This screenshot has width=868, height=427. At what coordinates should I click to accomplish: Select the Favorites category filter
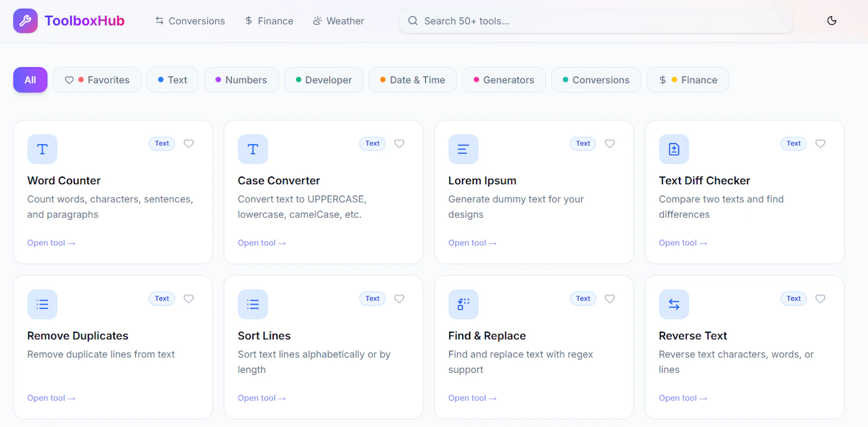[x=97, y=80]
